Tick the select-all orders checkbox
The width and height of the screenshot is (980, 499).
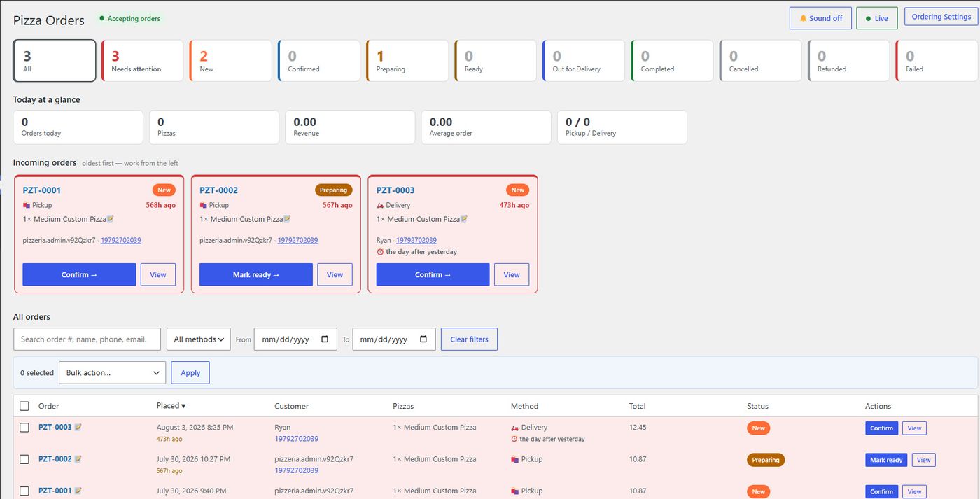pyautogui.click(x=24, y=406)
